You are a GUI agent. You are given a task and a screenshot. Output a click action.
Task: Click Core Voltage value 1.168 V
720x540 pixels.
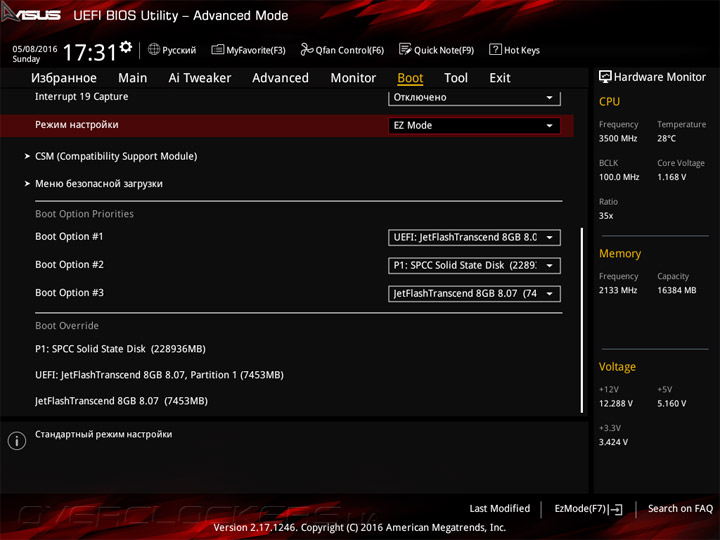671,177
